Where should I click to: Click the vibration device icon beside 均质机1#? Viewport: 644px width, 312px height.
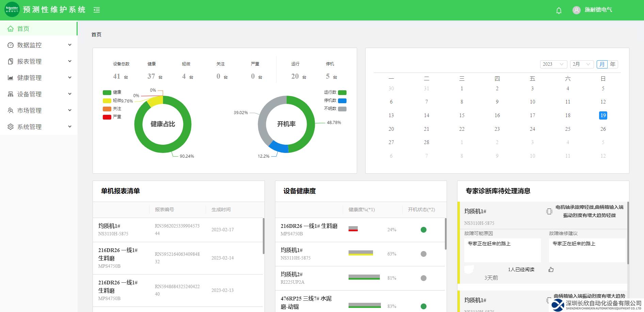[x=549, y=212]
